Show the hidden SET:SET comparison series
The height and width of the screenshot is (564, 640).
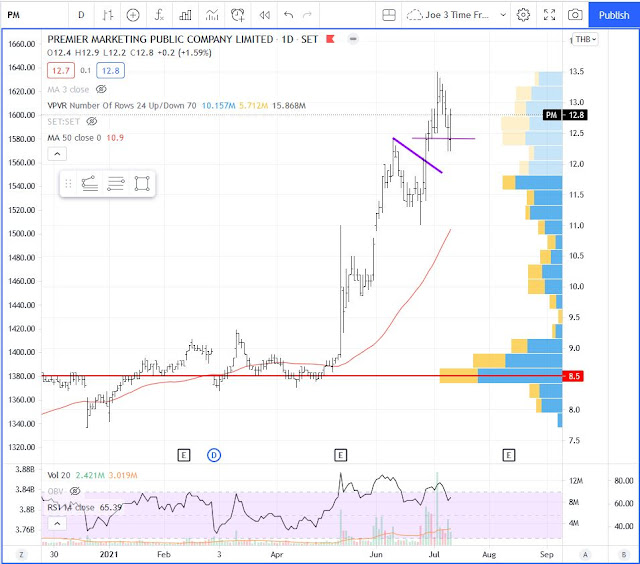(92, 121)
